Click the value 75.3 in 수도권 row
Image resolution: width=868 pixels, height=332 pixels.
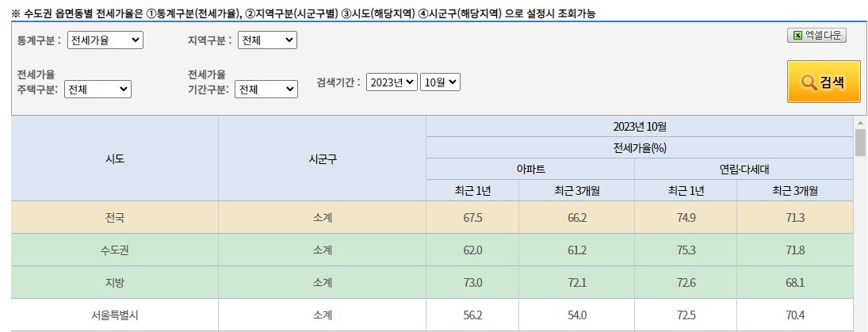tap(686, 250)
